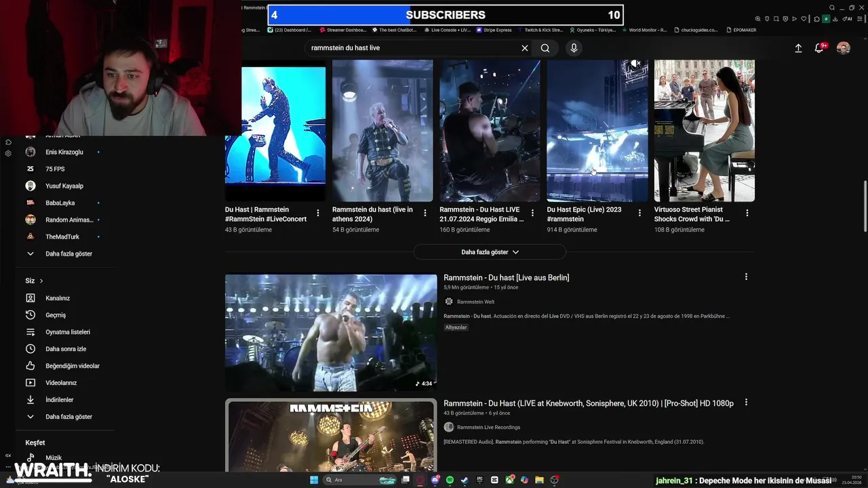The height and width of the screenshot is (488, 868).
Task: Open the account avatar menu
Action: 844,48
